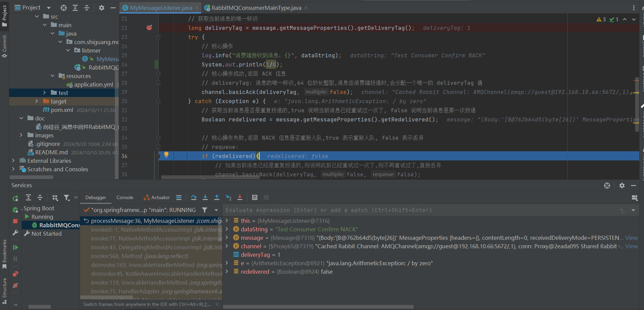Expand the 'redelivered' variable node
Image resolution: width=644 pixels, height=310 pixels.
click(227, 271)
